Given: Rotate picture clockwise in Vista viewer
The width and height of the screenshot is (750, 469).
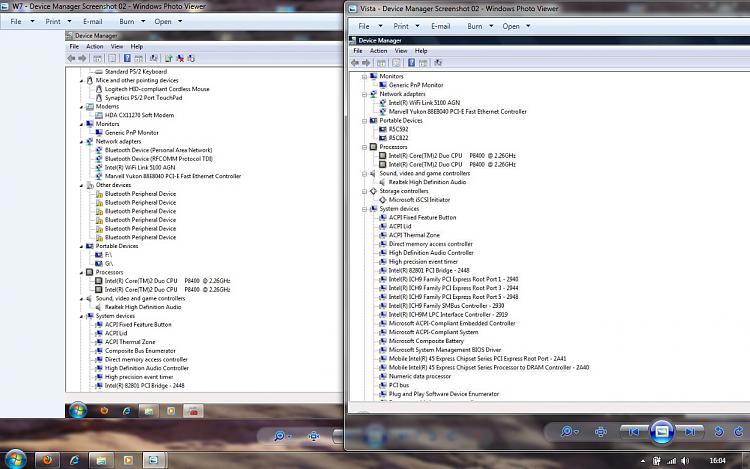Looking at the screenshot, I should (x=739, y=432).
